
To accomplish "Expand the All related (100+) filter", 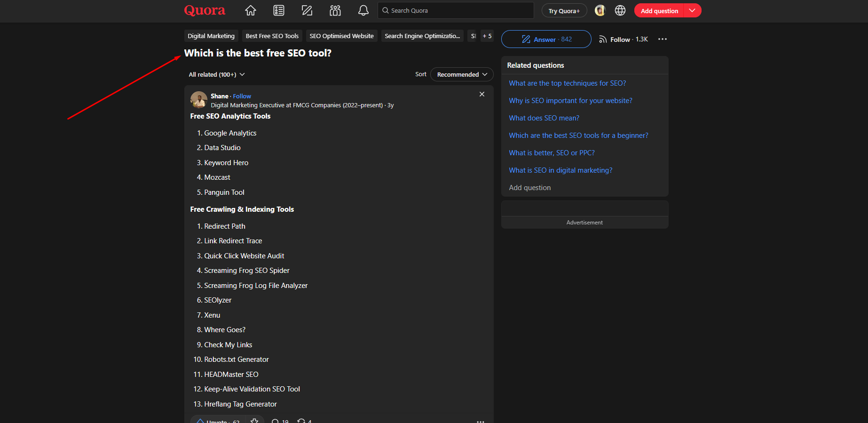I will coord(217,74).
